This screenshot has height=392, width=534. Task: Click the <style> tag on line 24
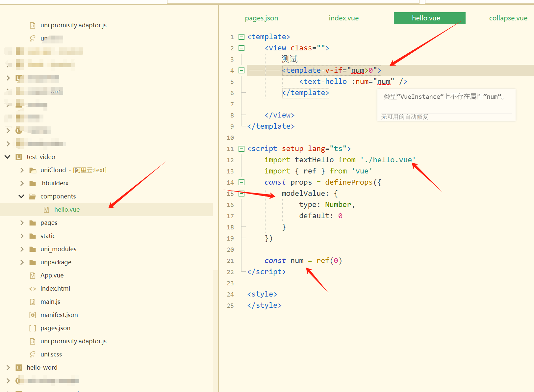pyautogui.click(x=262, y=294)
